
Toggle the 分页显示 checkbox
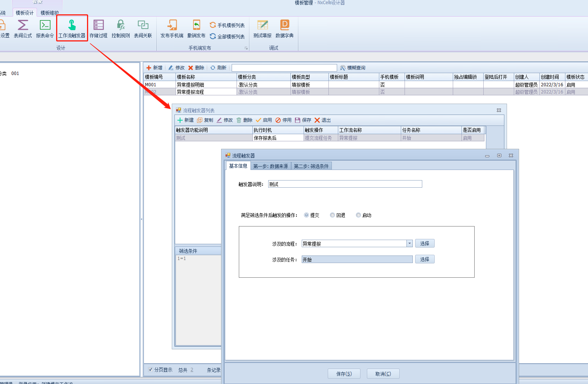coord(151,370)
